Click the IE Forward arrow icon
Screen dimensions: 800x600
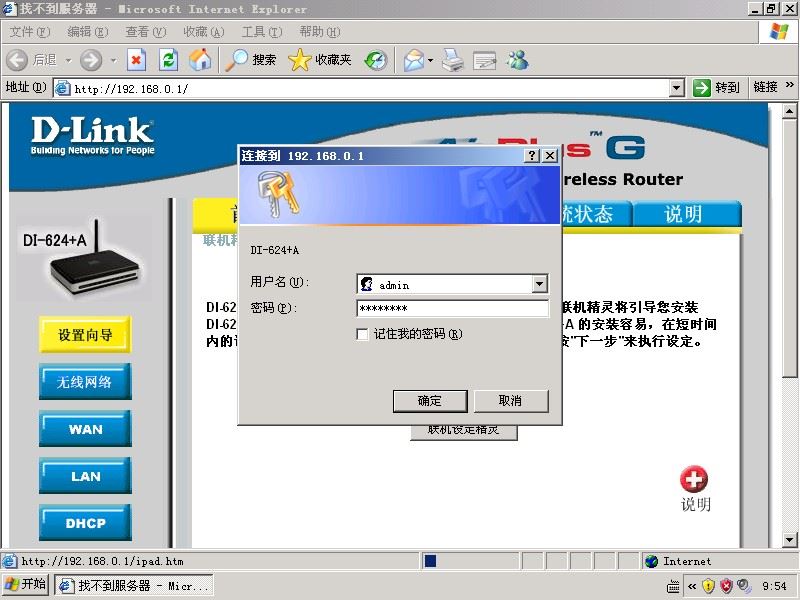click(x=91, y=60)
